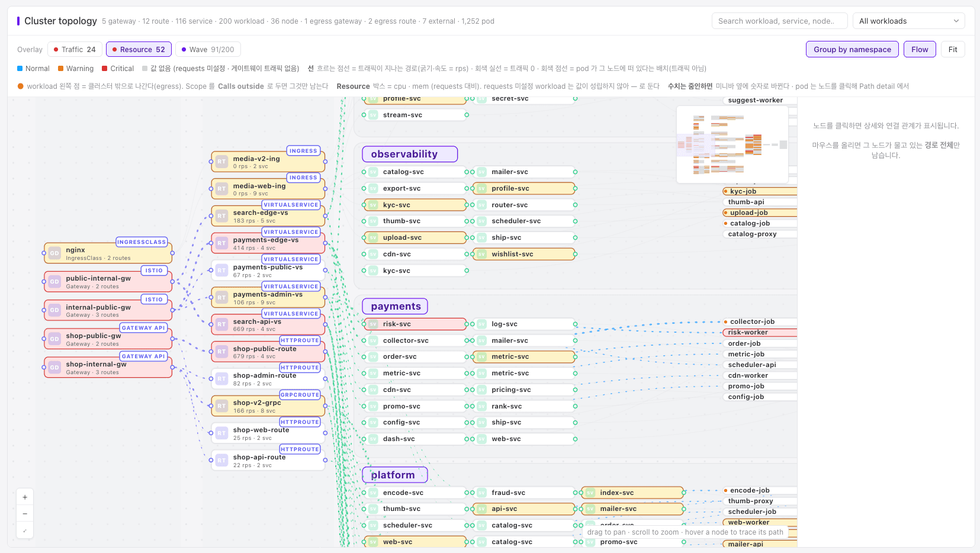
Task: Click the SV icon on risk-svc
Action: (373, 324)
